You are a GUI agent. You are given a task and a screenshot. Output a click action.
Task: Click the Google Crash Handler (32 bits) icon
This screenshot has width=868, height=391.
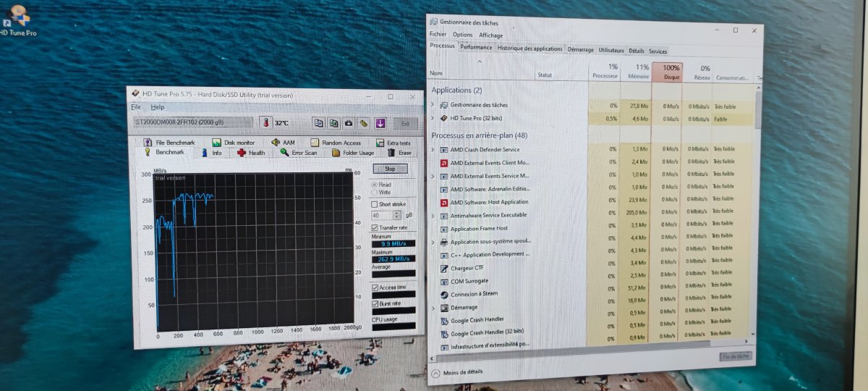click(x=445, y=334)
